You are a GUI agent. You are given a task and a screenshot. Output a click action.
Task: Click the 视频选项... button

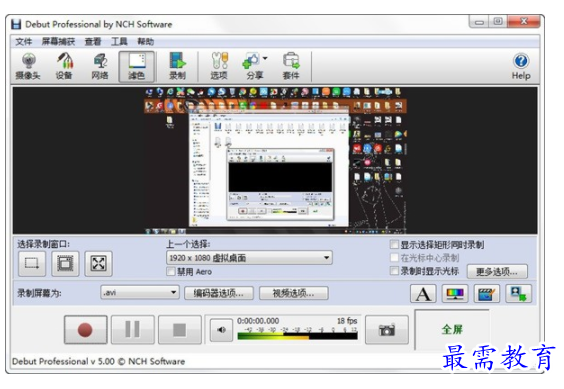(294, 293)
